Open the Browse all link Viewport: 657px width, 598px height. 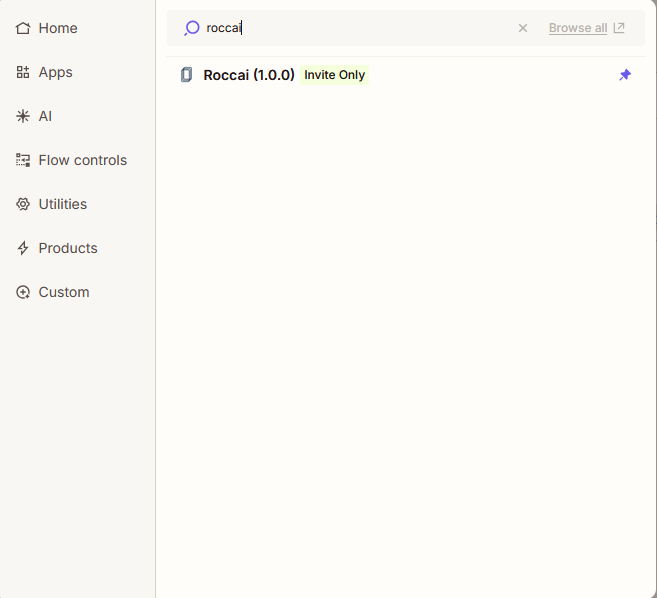(x=578, y=28)
